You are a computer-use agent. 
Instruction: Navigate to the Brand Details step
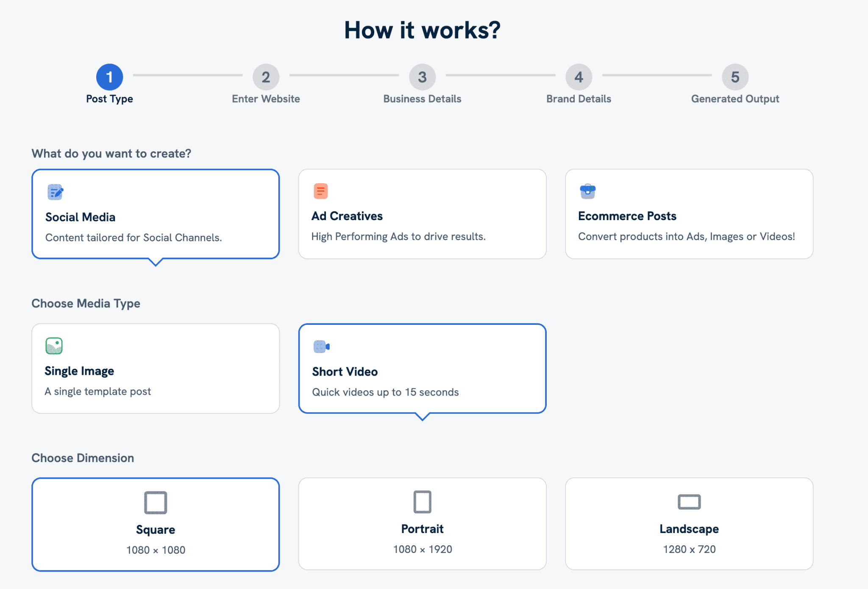578,77
